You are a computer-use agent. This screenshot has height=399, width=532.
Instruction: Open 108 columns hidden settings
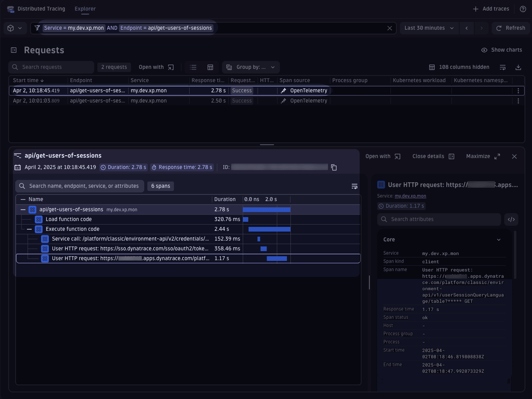point(459,67)
